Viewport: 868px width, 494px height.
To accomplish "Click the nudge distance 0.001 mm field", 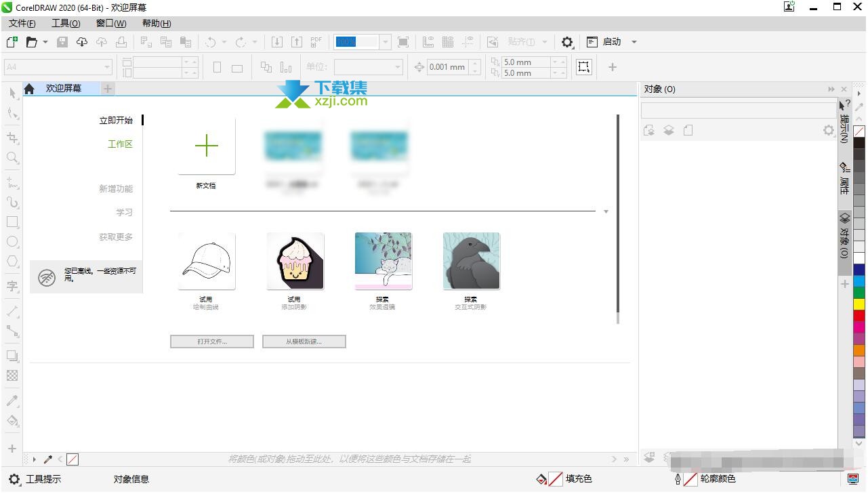I will coord(448,67).
